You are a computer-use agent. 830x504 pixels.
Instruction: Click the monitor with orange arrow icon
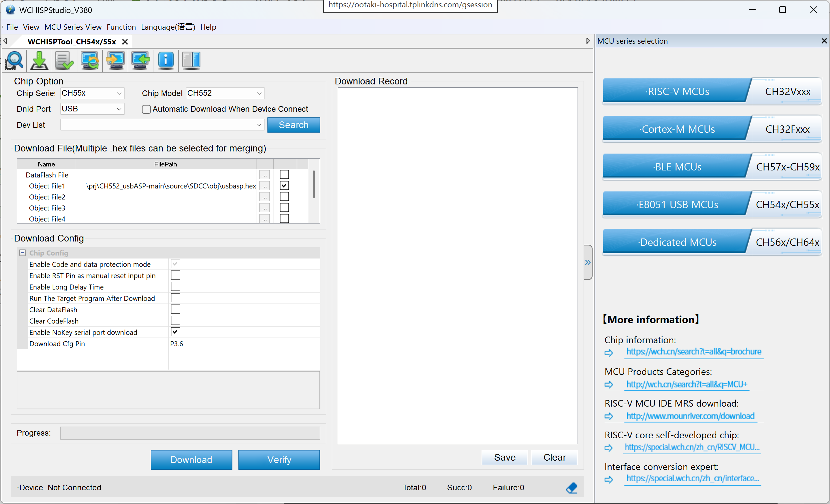115,61
